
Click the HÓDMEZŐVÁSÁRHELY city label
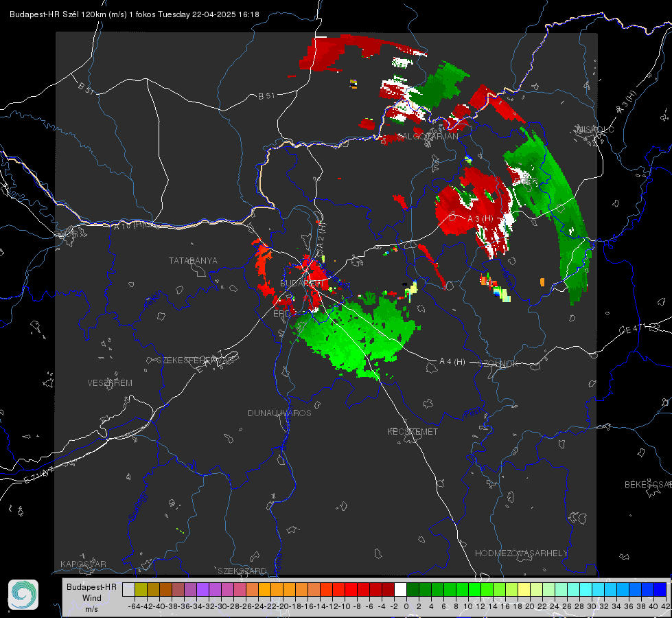(521, 553)
